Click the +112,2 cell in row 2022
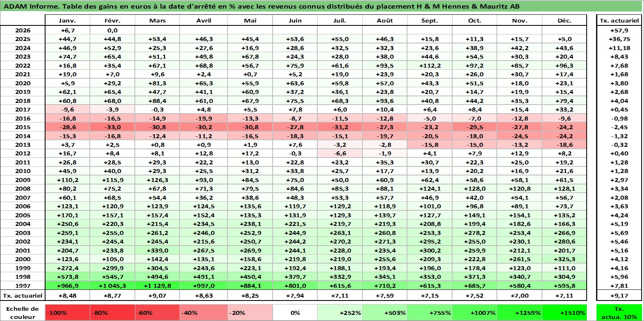The height and width of the screenshot is (321, 644). pyautogui.click(x=430, y=66)
